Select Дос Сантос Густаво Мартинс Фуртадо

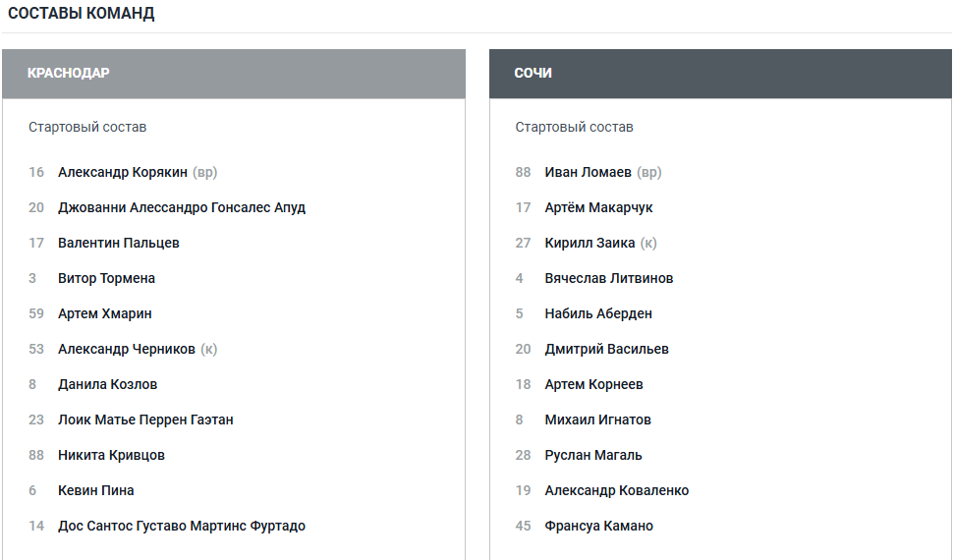pyautogui.click(x=181, y=527)
